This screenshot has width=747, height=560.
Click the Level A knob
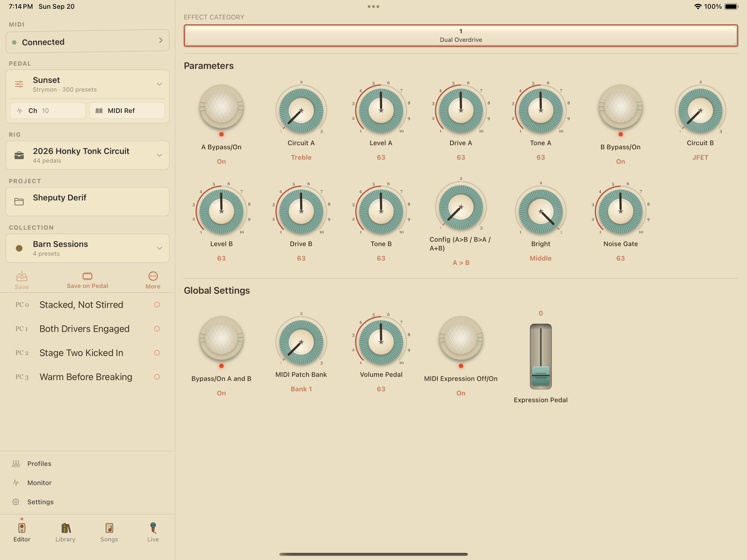pyautogui.click(x=381, y=110)
